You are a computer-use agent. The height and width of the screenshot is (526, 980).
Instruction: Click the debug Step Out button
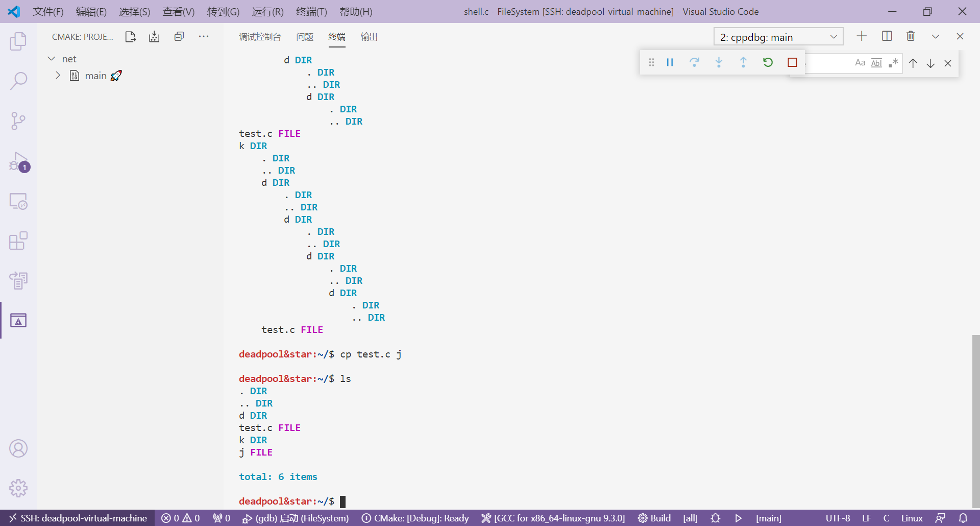pyautogui.click(x=743, y=62)
